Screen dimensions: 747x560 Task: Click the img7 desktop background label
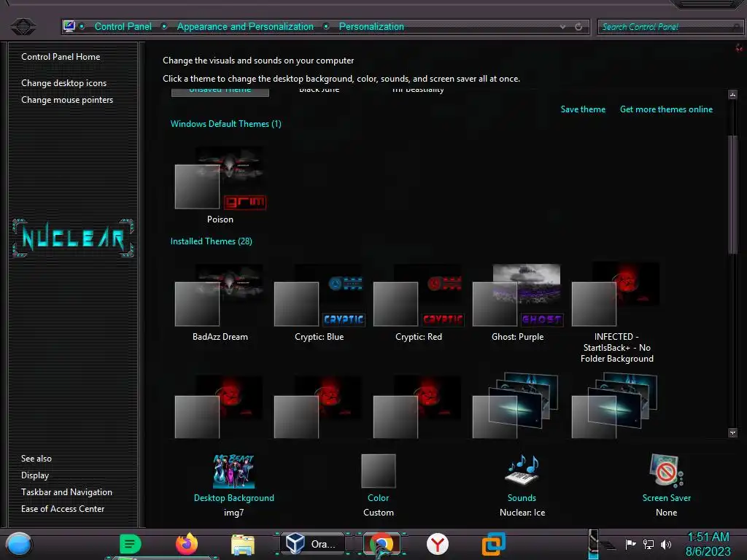point(233,513)
